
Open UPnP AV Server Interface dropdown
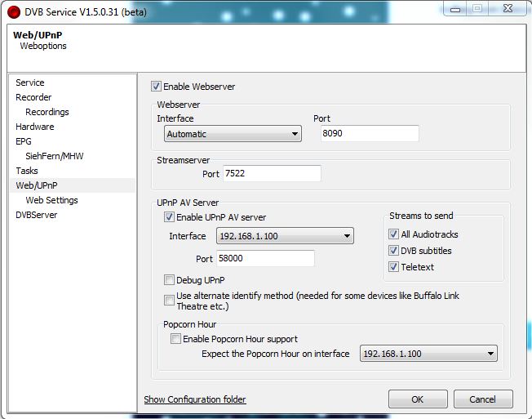pyautogui.click(x=285, y=236)
